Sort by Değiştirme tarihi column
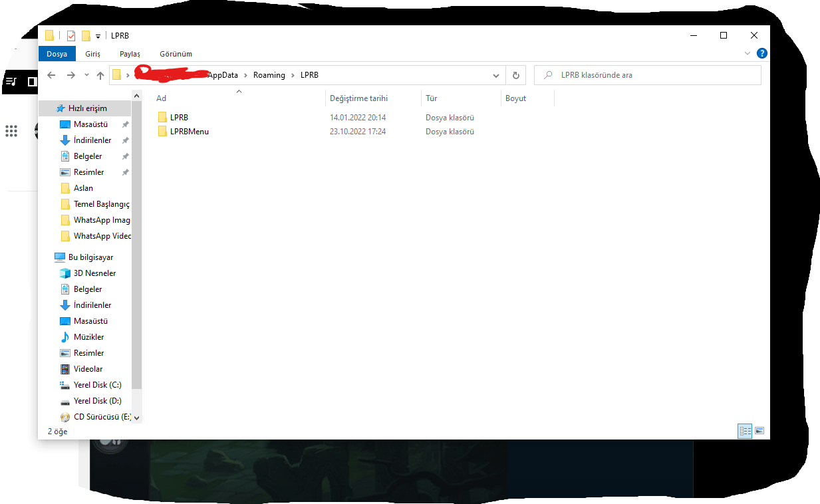 click(x=373, y=98)
